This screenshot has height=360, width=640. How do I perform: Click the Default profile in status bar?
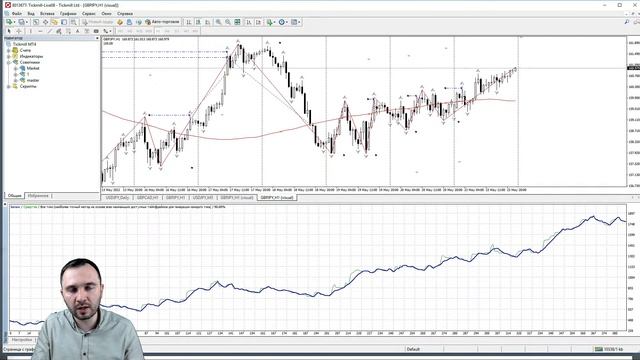pos(413,349)
